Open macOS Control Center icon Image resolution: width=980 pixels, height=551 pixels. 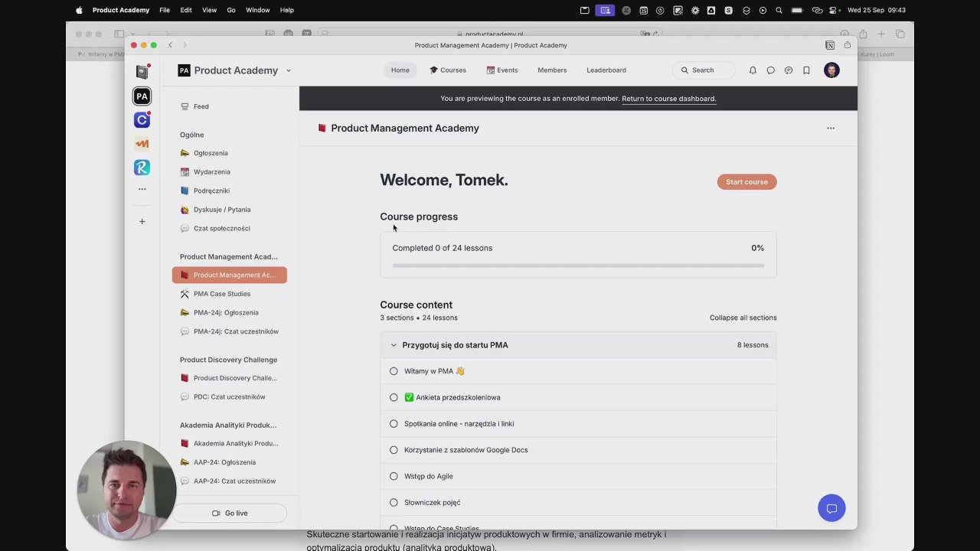click(835, 10)
